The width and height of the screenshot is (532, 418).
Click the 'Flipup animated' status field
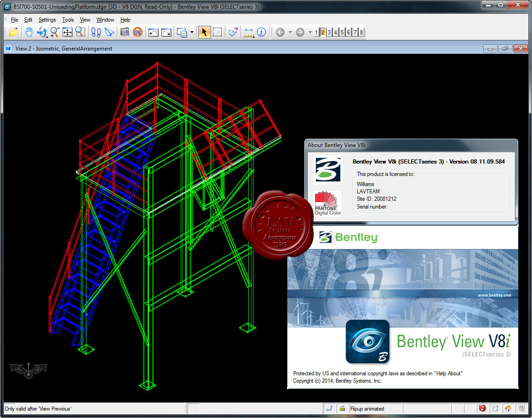click(x=375, y=408)
